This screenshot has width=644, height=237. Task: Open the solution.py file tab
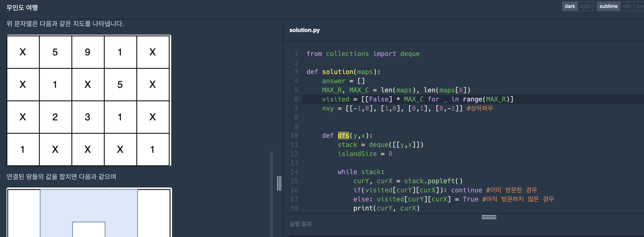tap(305, 30)
